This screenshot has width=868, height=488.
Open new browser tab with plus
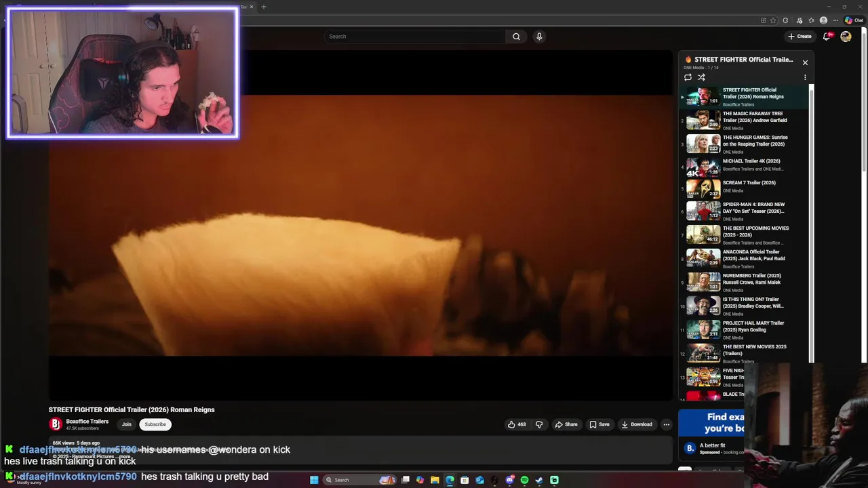(264, 7)
